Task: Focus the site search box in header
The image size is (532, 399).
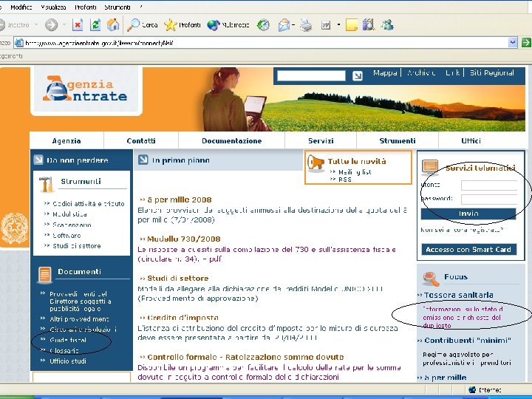Action: tap(311, 75)
